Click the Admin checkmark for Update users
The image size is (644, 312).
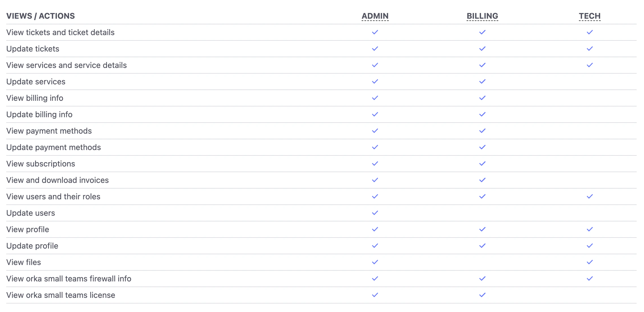pos(375,213)
